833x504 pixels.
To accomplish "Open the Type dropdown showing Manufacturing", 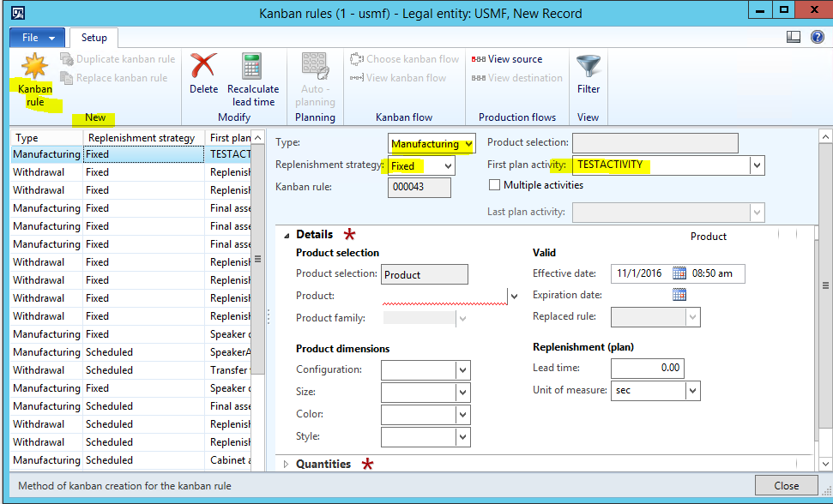I will point(468,145).
